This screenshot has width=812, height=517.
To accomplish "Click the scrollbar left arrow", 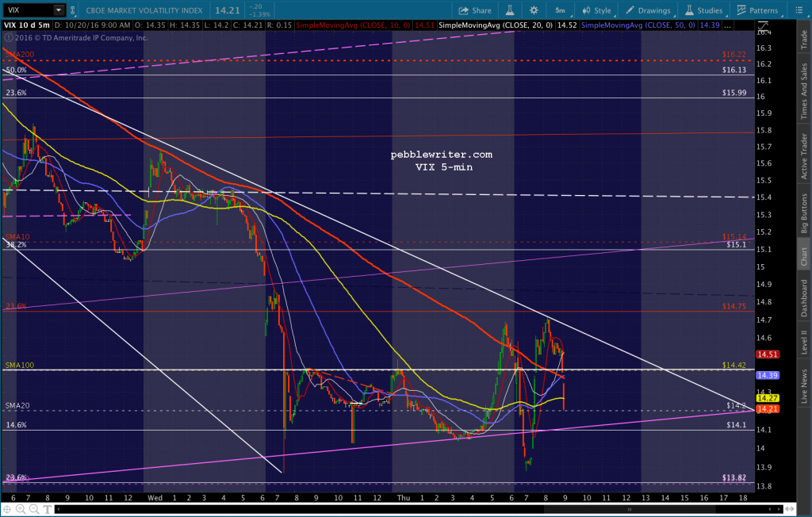I will click(57, 510).
